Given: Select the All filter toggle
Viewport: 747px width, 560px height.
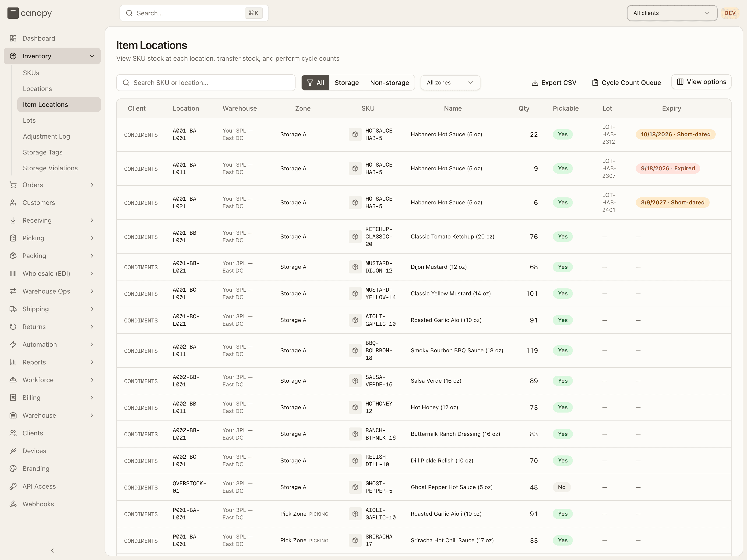Looking at the screenshot, I should coord(315,83).
